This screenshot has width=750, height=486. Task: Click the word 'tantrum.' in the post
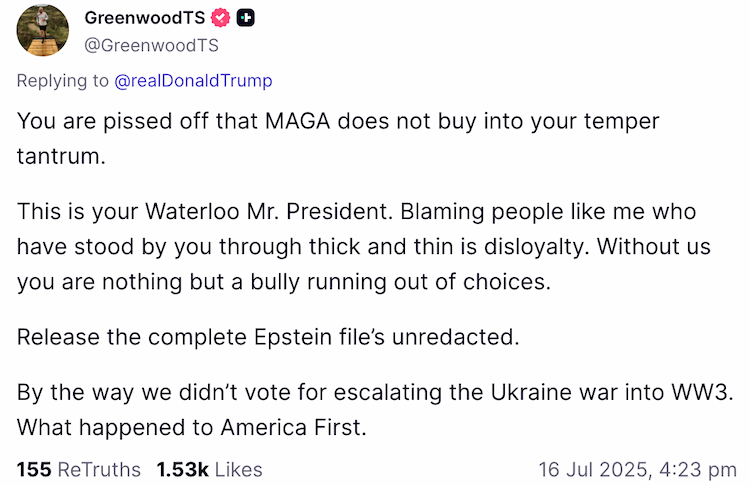click(x=61, y=154)
